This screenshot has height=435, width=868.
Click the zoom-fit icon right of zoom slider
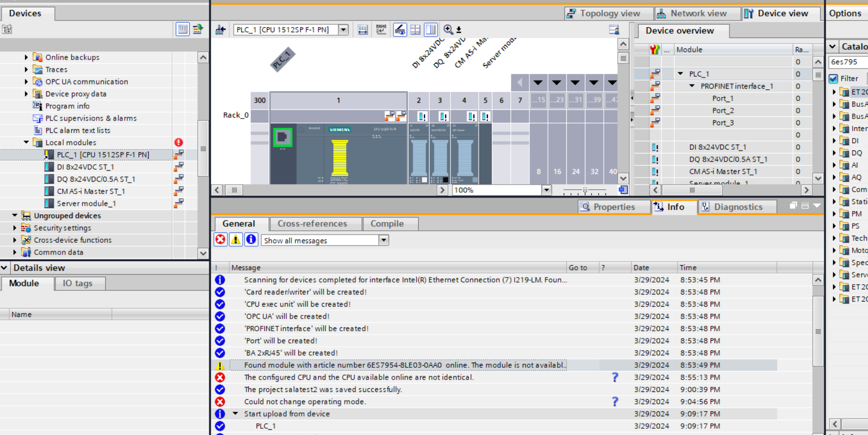(x=623, y=190)
